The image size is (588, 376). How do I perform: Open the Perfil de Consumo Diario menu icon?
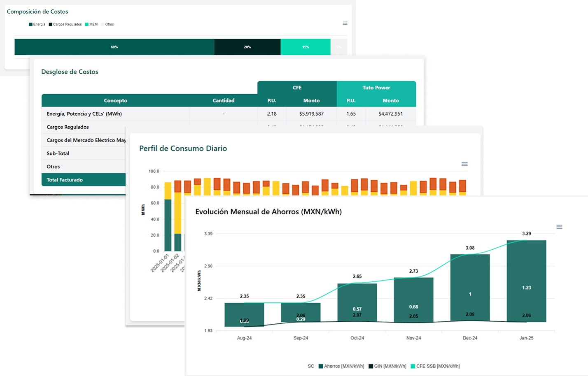pos(464,164)
